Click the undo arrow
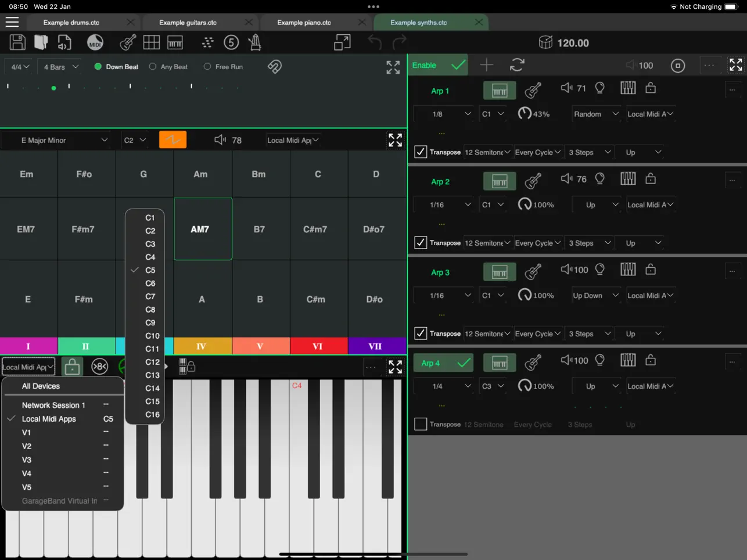The image size is (747, 560). pyautogui.click(x=375, y=42)
